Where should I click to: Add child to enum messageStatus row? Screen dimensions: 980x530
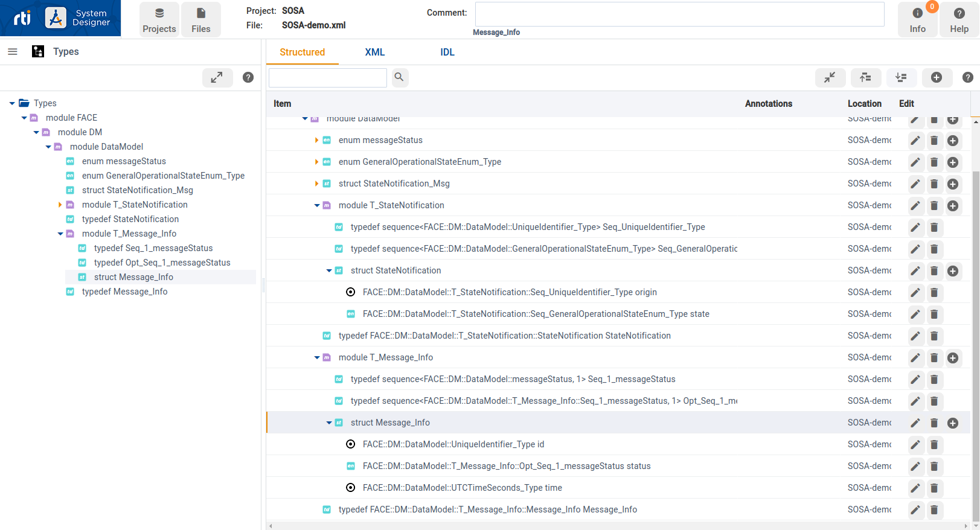[x=953, y=141]
